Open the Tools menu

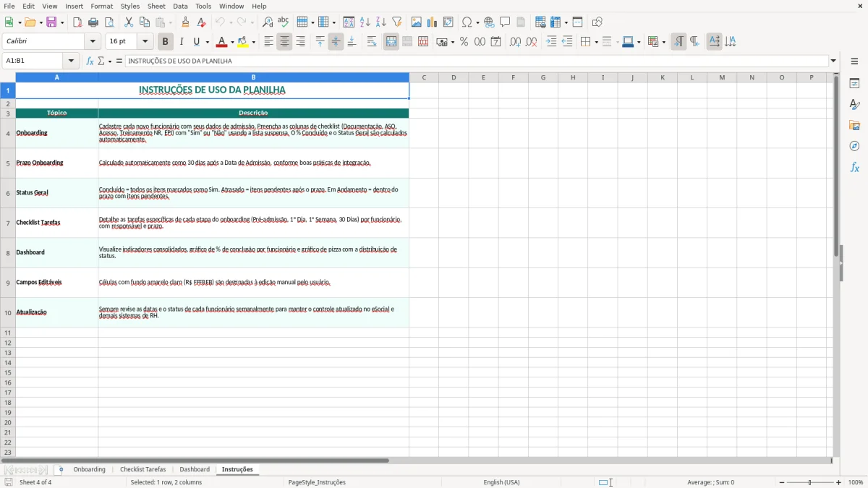point(203,6)
